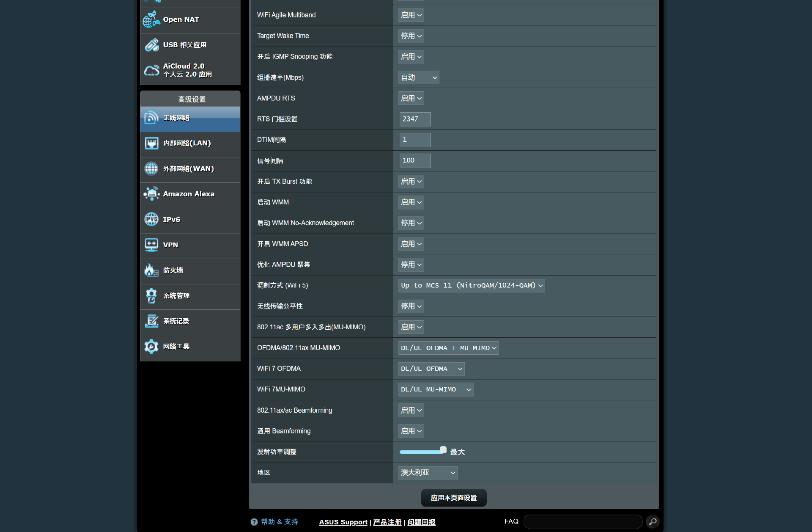This screenshot has width=812, height=532.
Task: Expand 组播速率(Mbps) 自动 dropdown
Action: tap(419, 77)
